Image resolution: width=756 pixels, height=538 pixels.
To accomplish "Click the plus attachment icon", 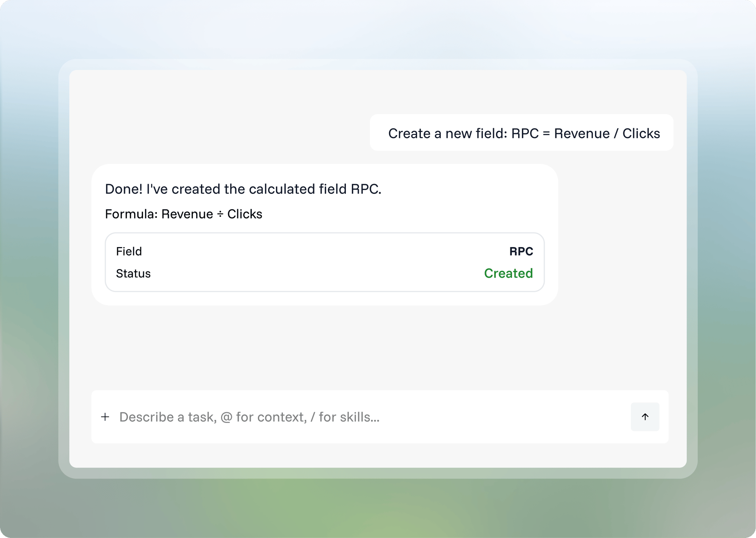I will tap(105, 417).
